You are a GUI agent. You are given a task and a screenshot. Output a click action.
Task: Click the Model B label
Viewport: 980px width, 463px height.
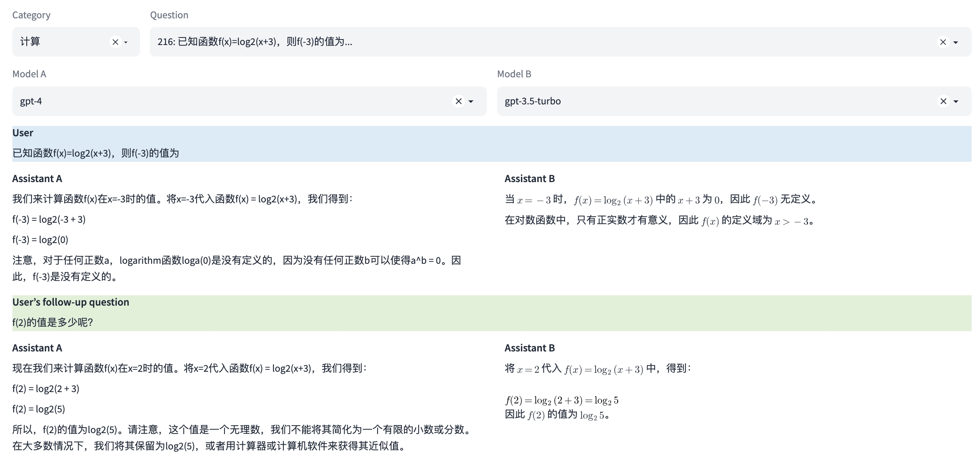coord(514,74)
